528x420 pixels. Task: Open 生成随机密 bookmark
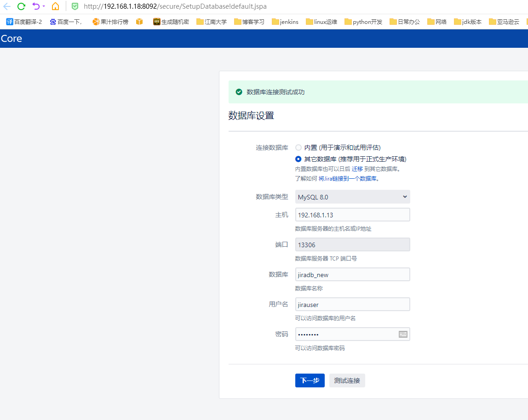pos(171,22)
